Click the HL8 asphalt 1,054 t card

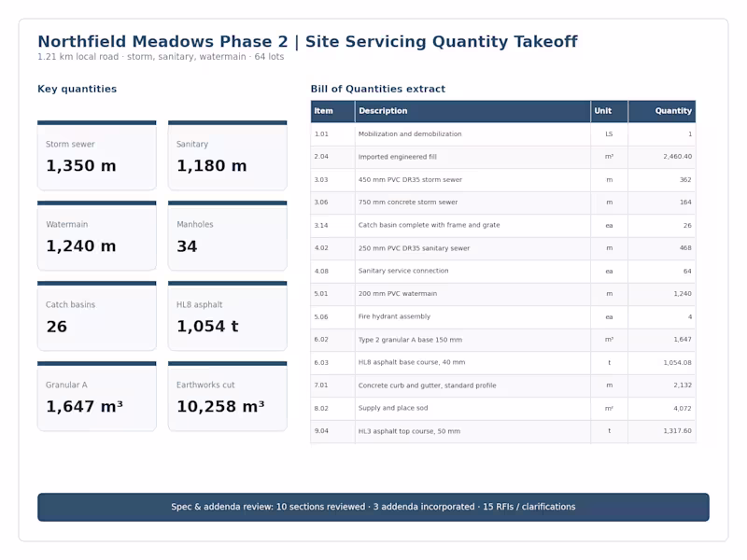(x=227, y=315)
